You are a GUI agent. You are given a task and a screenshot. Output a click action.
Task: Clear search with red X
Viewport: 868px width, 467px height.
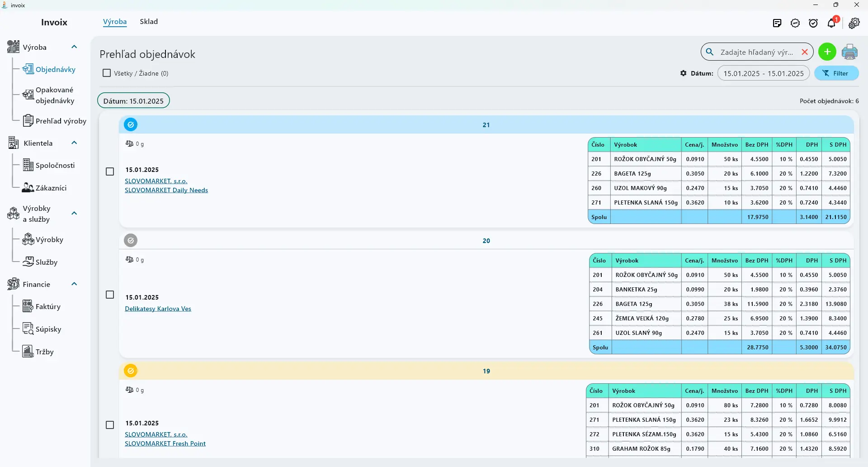[805, 52]
